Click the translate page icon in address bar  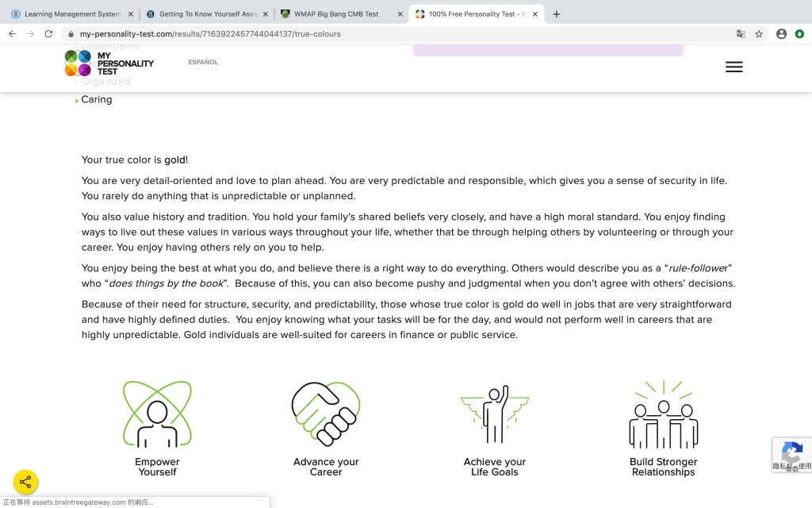tap(741, 34)
